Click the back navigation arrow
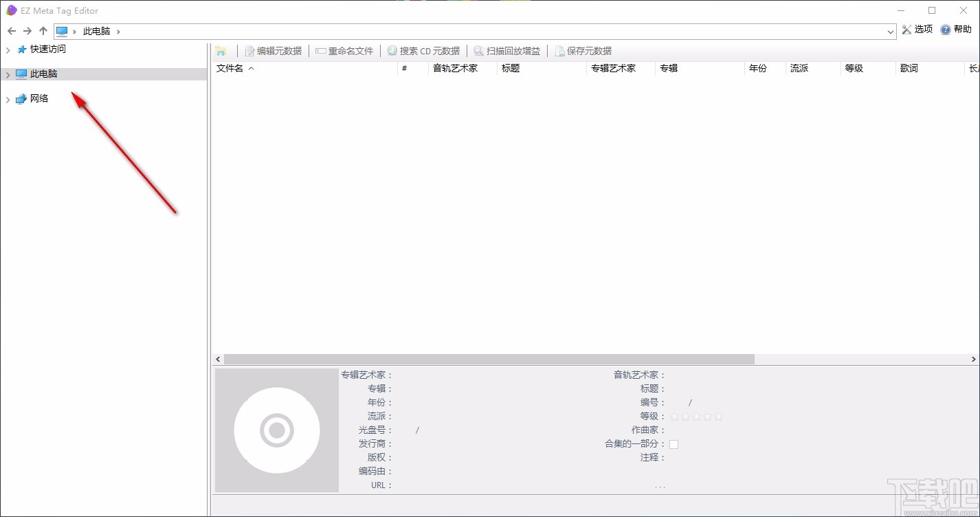The image size is (980, 517). point(11,31)
